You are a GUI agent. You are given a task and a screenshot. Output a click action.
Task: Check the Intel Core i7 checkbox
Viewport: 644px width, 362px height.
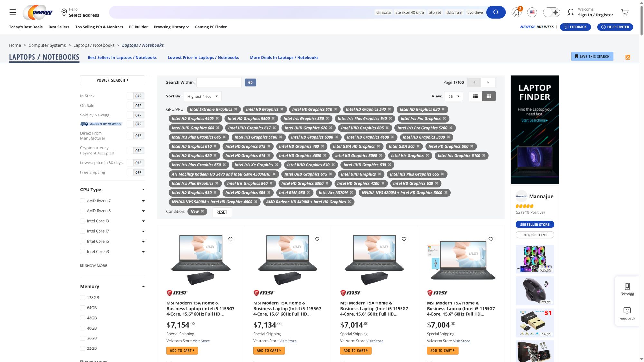pos(83,231)
